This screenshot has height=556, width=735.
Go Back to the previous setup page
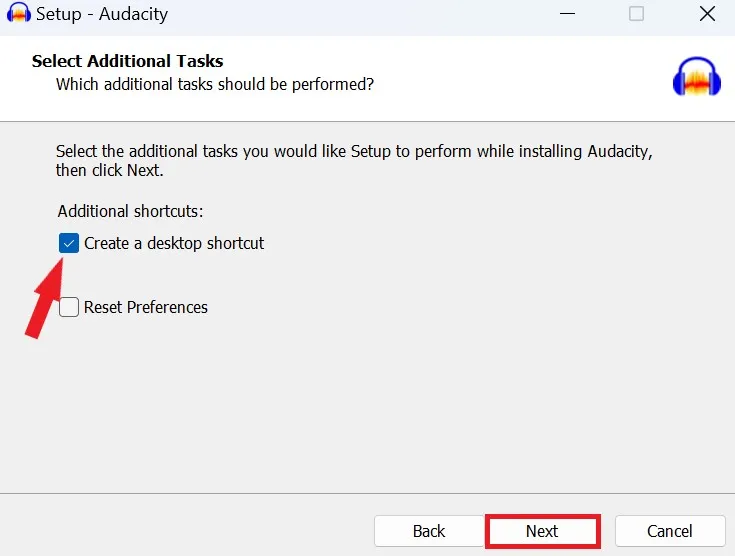[428, 531]
